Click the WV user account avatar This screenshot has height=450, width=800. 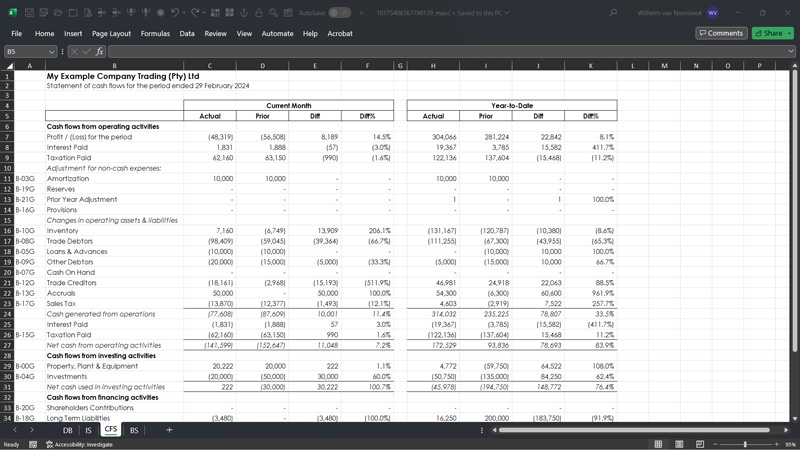[x=713, y=13]
